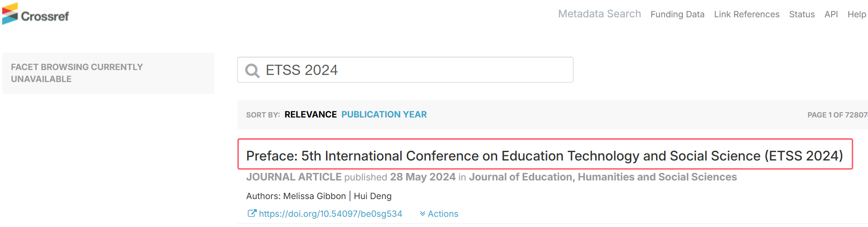Open Funding Data in top navigation
Screen dimensions: 868x227
(677, 14)
